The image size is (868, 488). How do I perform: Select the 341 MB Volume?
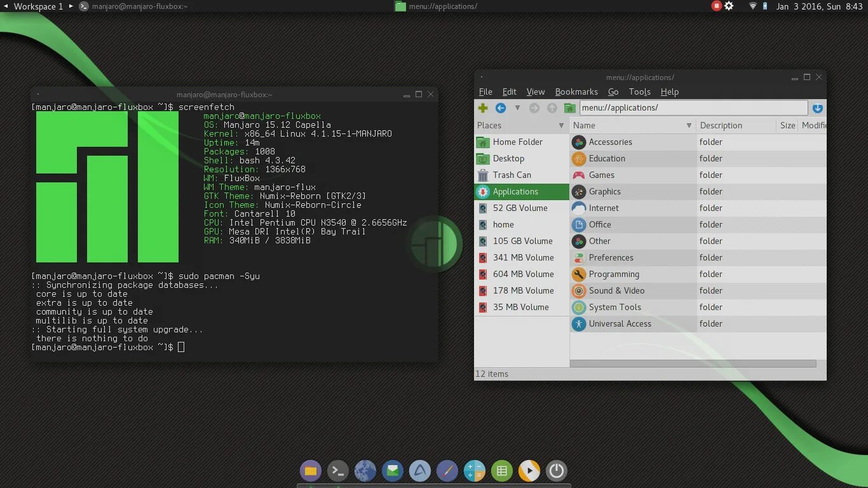pos(522,257)
